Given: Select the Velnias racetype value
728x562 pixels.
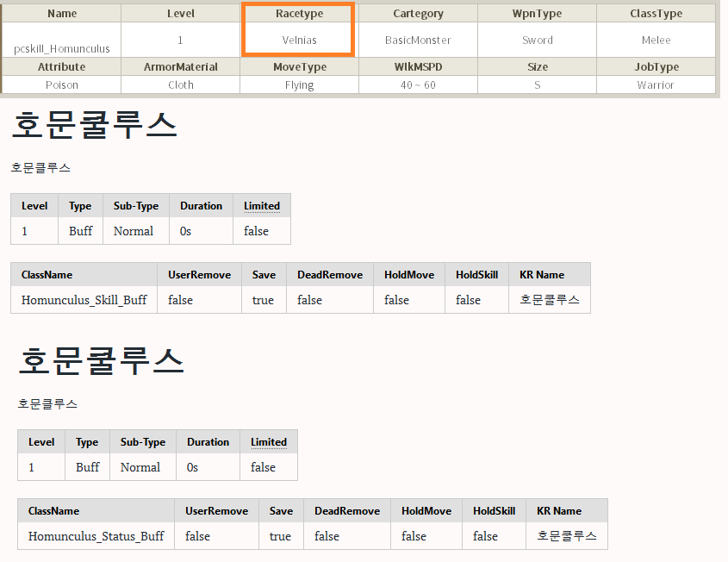Looking at the screenshot, I should (299, 41).
